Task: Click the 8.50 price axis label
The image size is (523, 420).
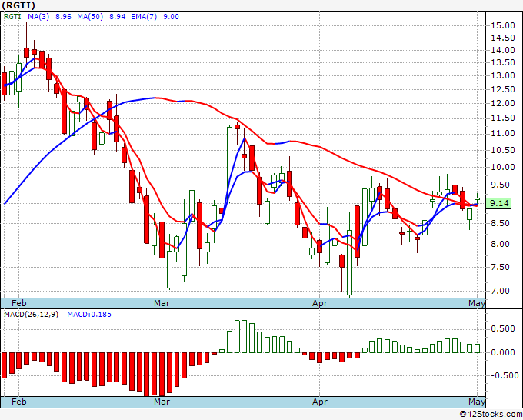Action: coord(501,223)
